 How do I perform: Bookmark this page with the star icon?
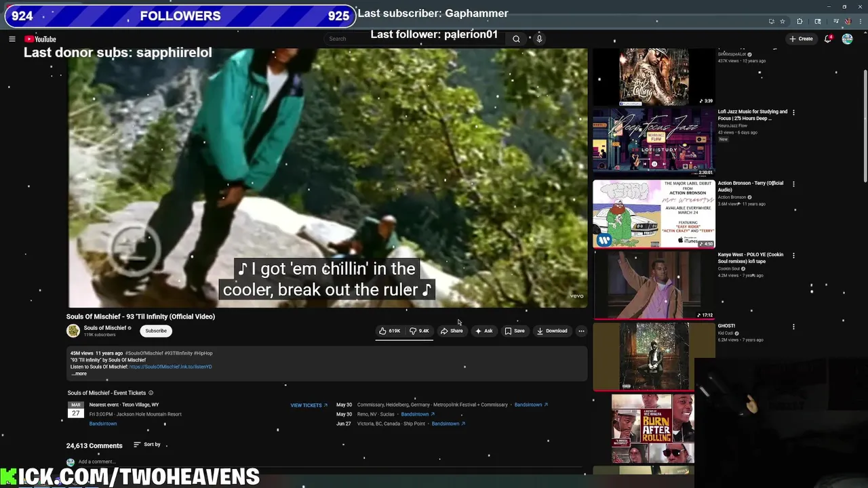[783, 21]
